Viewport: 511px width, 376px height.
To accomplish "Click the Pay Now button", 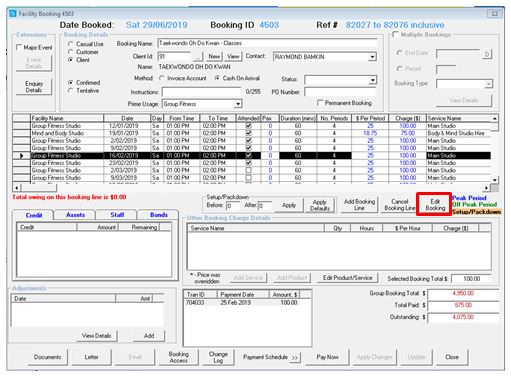I will [x=327, y=357].
